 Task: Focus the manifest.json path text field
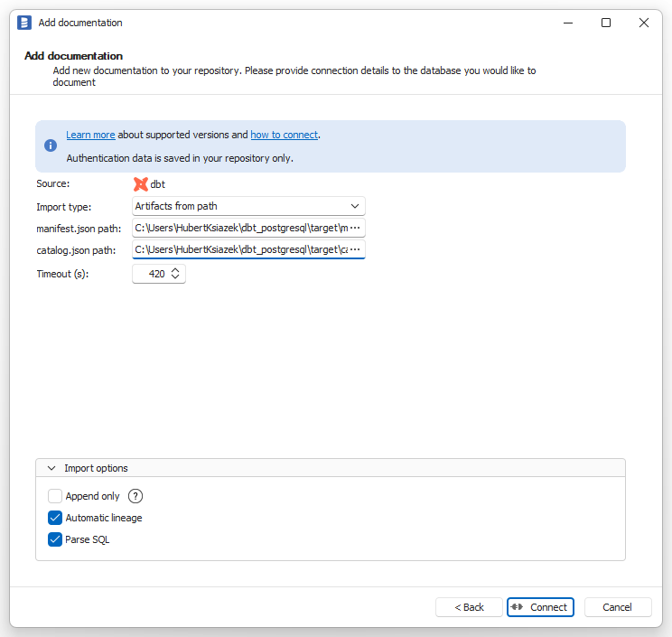coord(241,228)
